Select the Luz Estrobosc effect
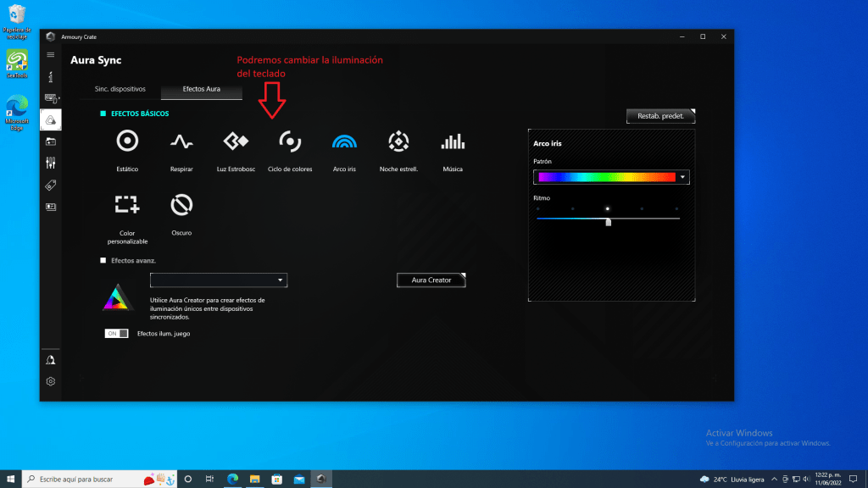 point(235,141)
